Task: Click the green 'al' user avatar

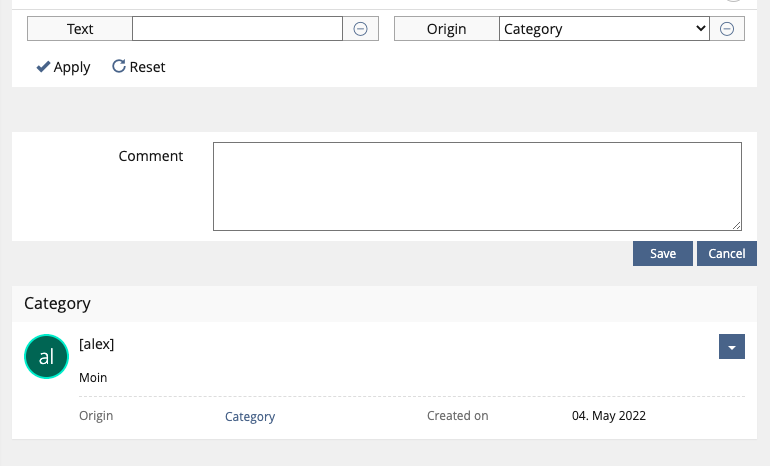Action: [x=45, y=357]
